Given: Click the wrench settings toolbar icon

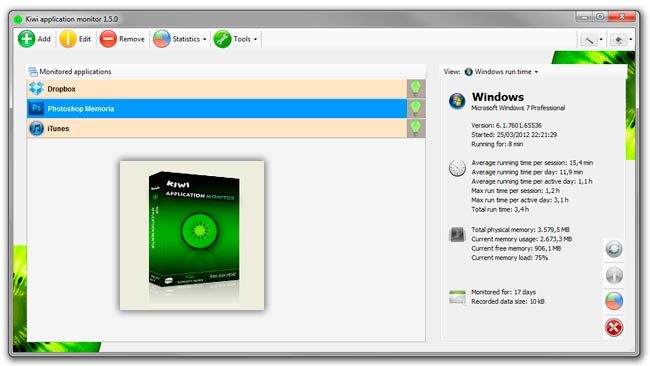Looking at the screenshot, I should coord(589,40).
